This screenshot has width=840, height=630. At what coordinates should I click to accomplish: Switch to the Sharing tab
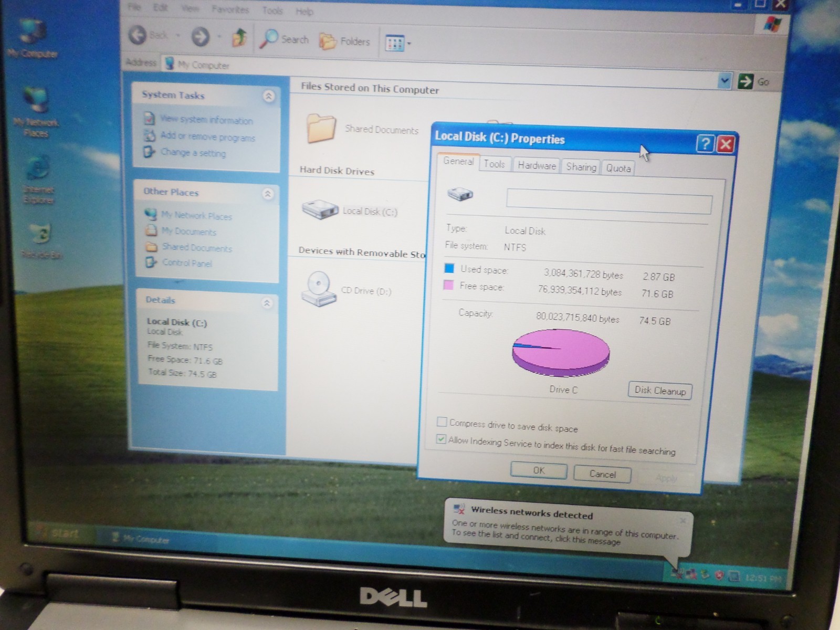(581, 167)
